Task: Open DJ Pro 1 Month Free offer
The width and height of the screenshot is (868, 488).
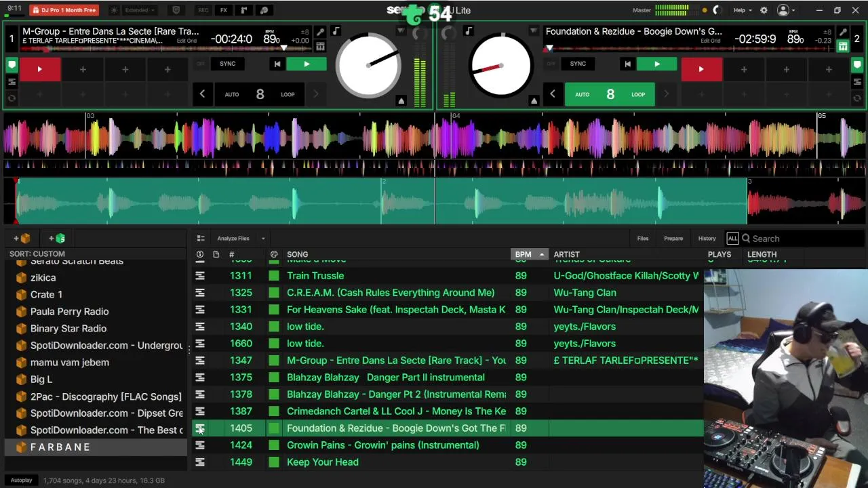Action: [x=64, y=10]
